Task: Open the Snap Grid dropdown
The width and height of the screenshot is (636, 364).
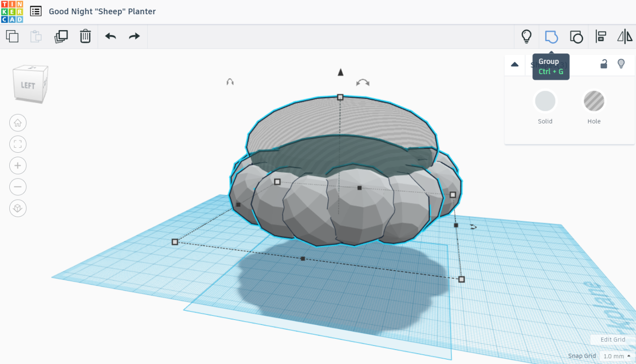Action: [617, 356]
